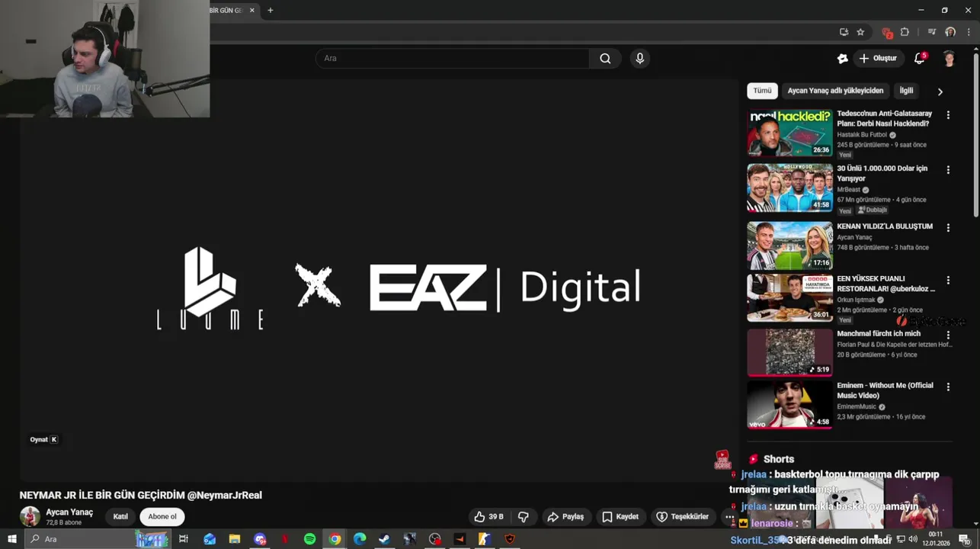This screenshot has width=980, height=549.
Task: Click the Oluştur create button
Action: tap(878, 59)
